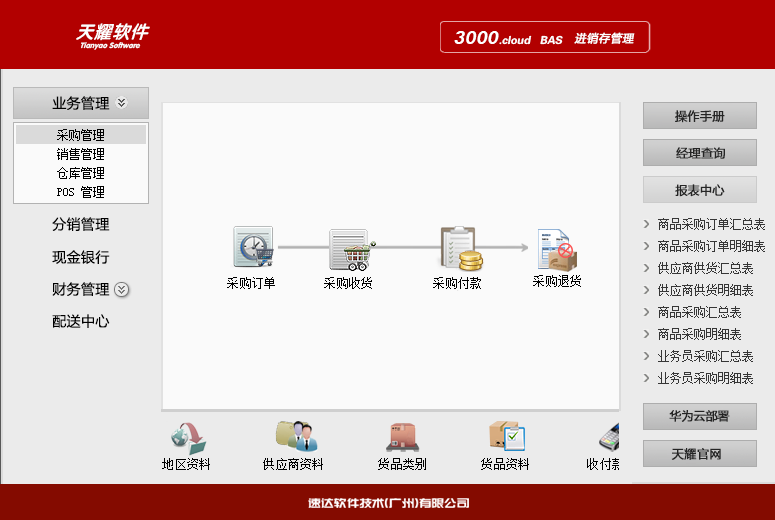Click the 操作手册 button
The width and height of the screenshot is (775, 520).
(x=699, y=116)
